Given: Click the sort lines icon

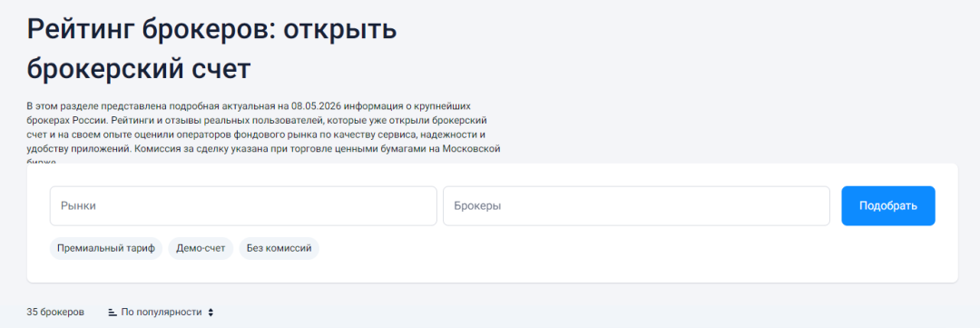Looking at the screenshot, I should (x=113, y=312).
